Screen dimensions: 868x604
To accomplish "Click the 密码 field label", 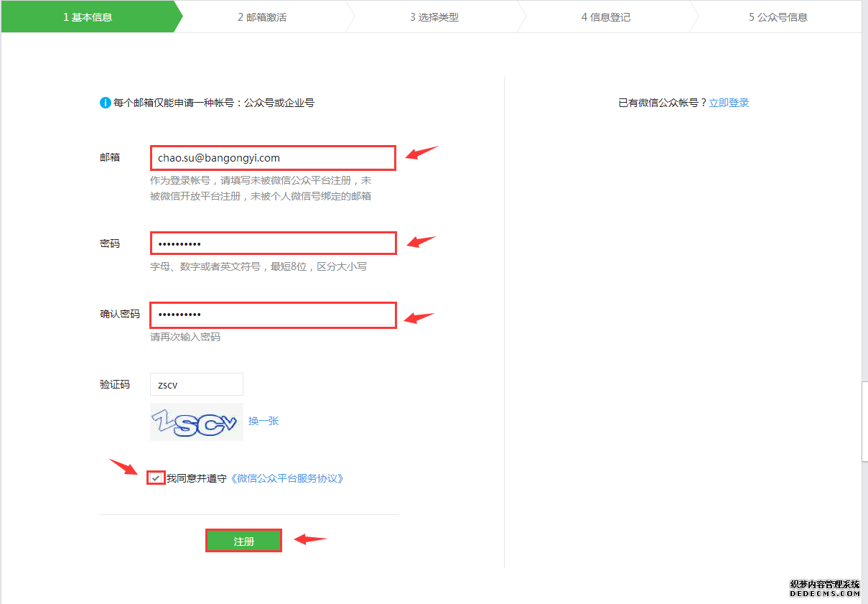I will point(110,243).
